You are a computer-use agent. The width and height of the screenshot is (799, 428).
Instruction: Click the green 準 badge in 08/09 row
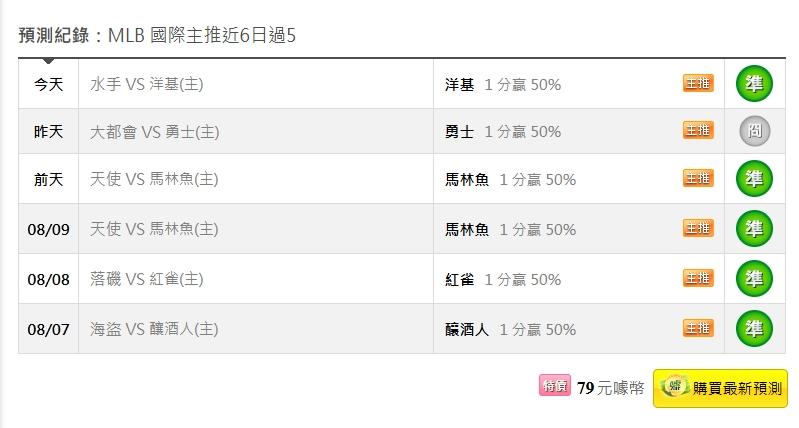click(x=754, y=228)
